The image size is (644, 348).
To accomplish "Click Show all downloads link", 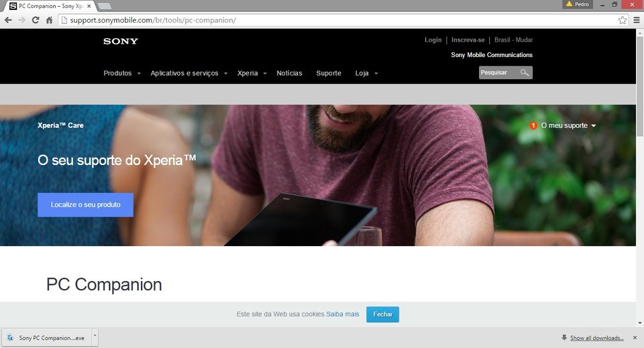I will click(597, 338).
